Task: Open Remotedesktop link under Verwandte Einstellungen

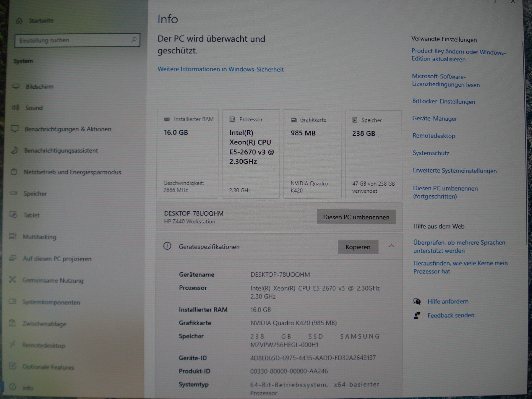Action: (x=434, y=136)
